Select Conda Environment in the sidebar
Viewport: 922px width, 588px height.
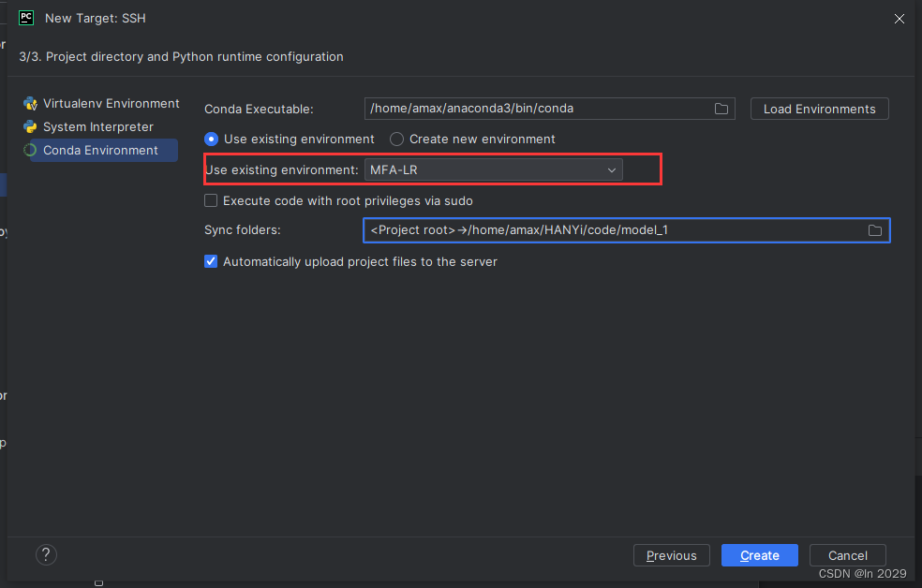point(100,151)
